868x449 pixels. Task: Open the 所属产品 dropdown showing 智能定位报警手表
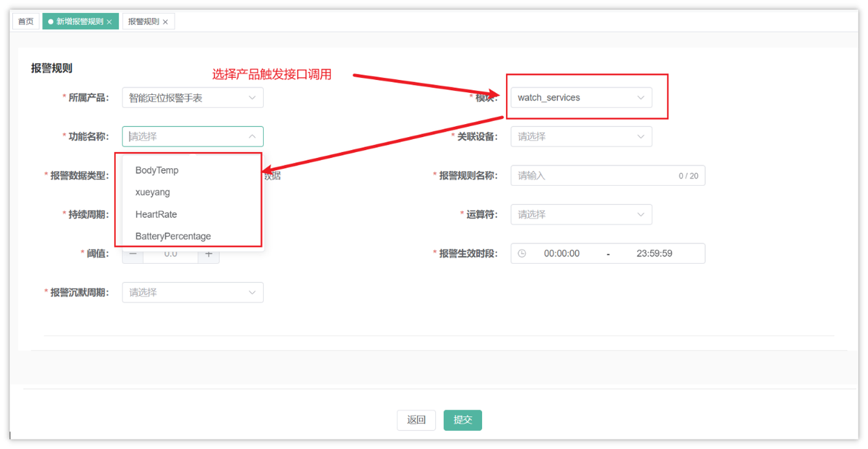193,98
